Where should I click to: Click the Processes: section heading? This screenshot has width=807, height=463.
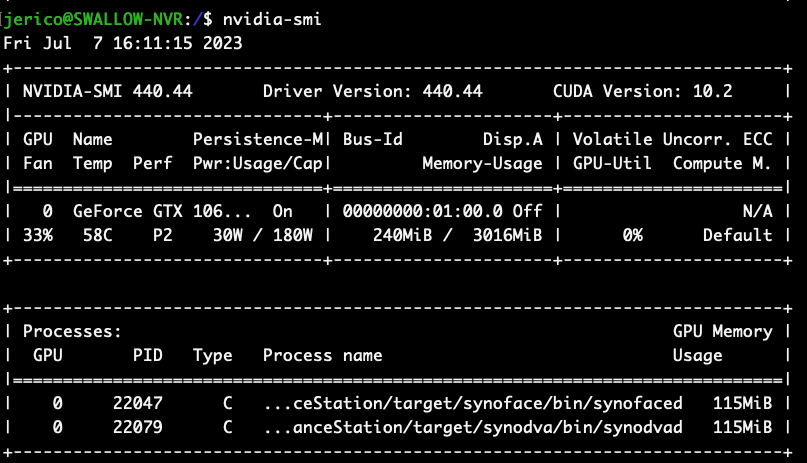[72, 331]
